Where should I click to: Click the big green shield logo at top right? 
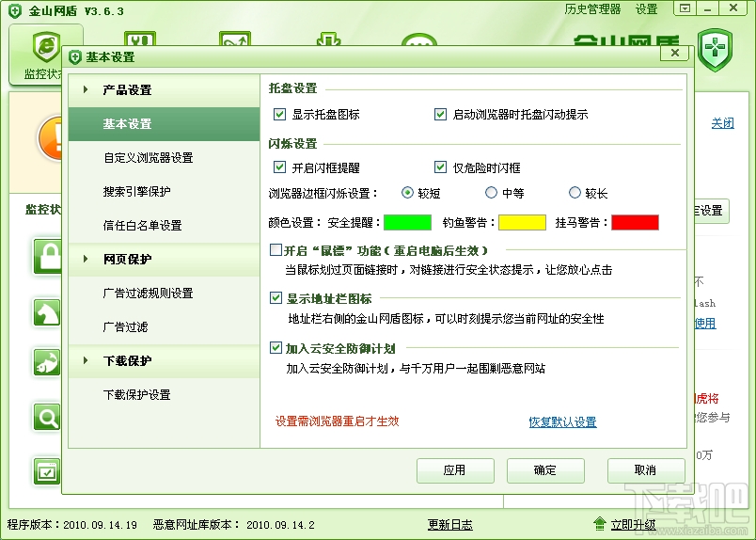click(x=715, y=50)
